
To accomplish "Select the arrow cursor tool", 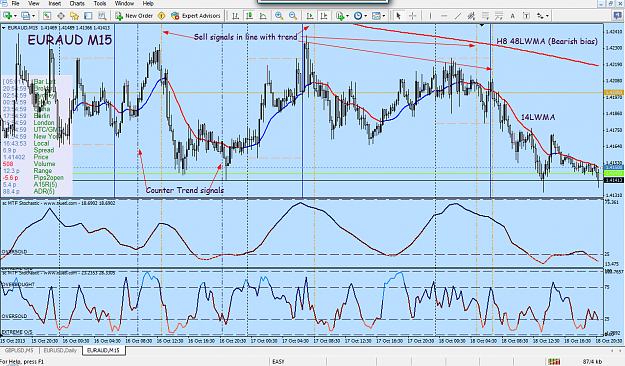I will click(x=398, y=16).
